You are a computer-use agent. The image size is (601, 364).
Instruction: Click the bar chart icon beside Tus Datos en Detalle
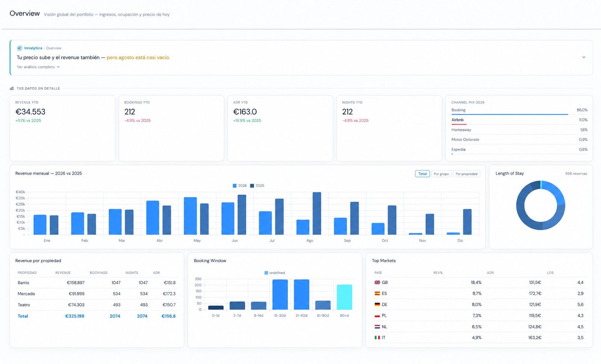click(12, 89)
